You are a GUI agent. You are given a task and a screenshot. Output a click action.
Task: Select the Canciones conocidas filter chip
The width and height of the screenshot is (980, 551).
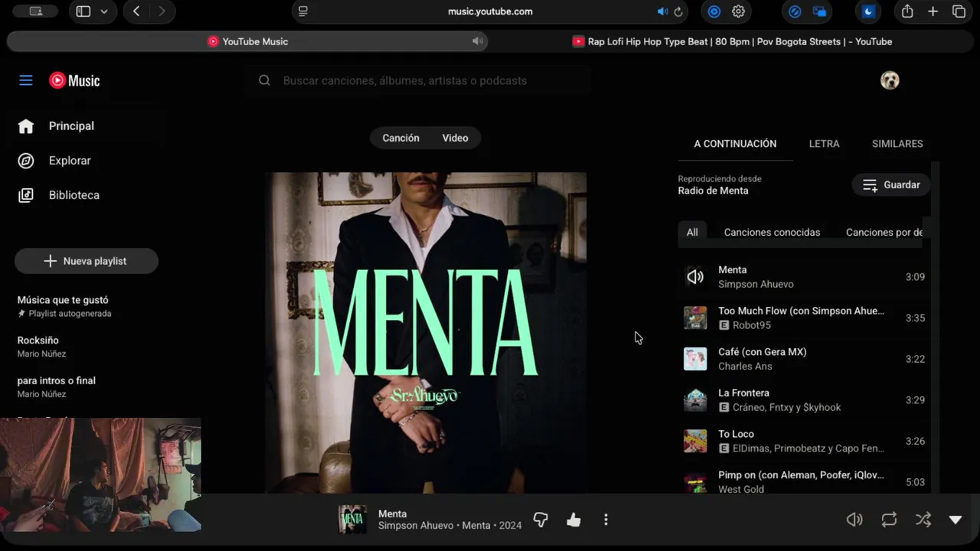click(x=772, y=232)
